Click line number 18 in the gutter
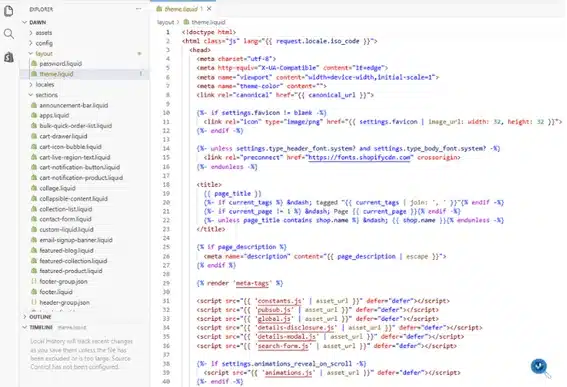The image size is (567, 387). click(166, 185)
